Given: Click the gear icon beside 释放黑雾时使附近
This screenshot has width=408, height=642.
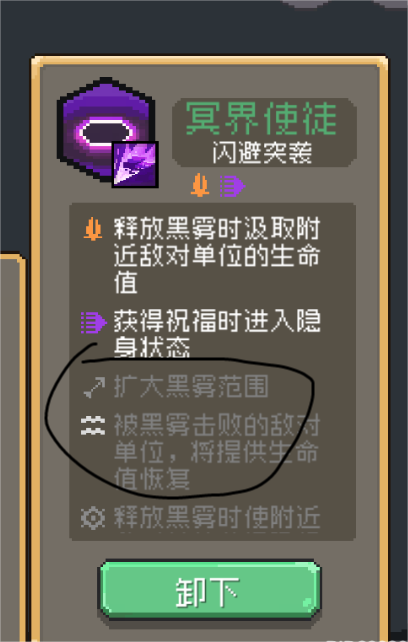Looking at the screenshot, I should click(93, 518).
